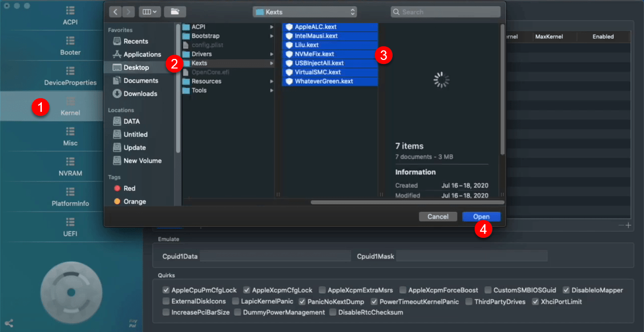
Task: Uncheck the XhciPortLimit quirk
Action: pos(536,302)
